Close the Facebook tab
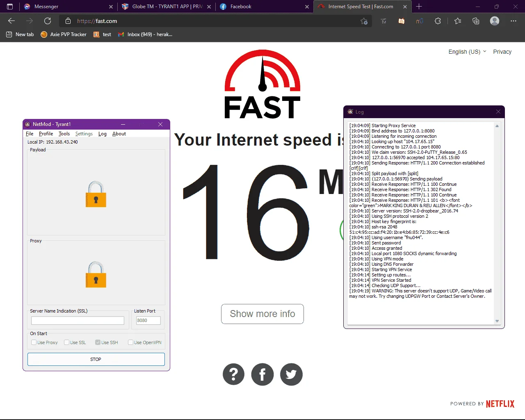Viewport: 525px width, 420px height. pyautogui.click(x=307, y=7)
